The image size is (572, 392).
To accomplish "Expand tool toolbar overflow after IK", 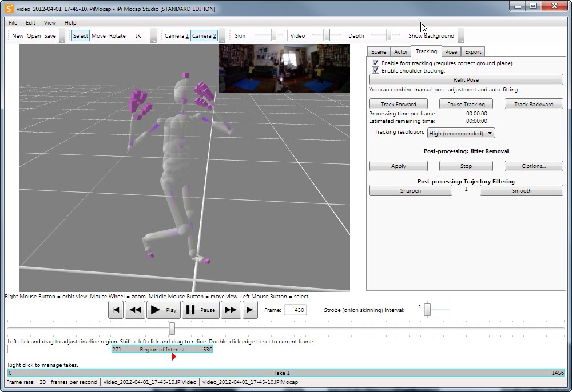I will (x=153, y=36).
